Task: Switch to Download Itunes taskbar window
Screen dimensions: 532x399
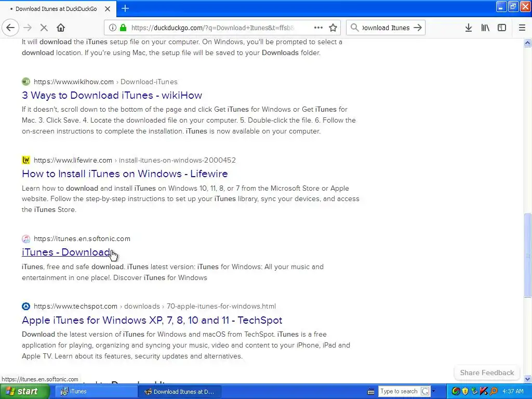Action: [180, 392]
